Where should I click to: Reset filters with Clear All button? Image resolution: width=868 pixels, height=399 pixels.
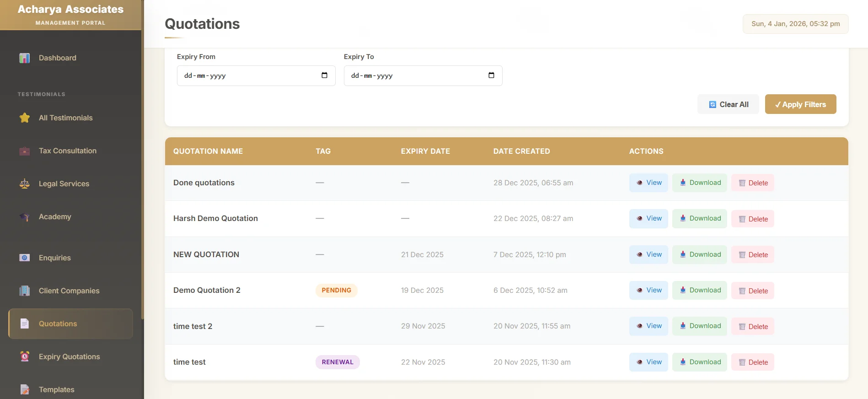point(728,104)
